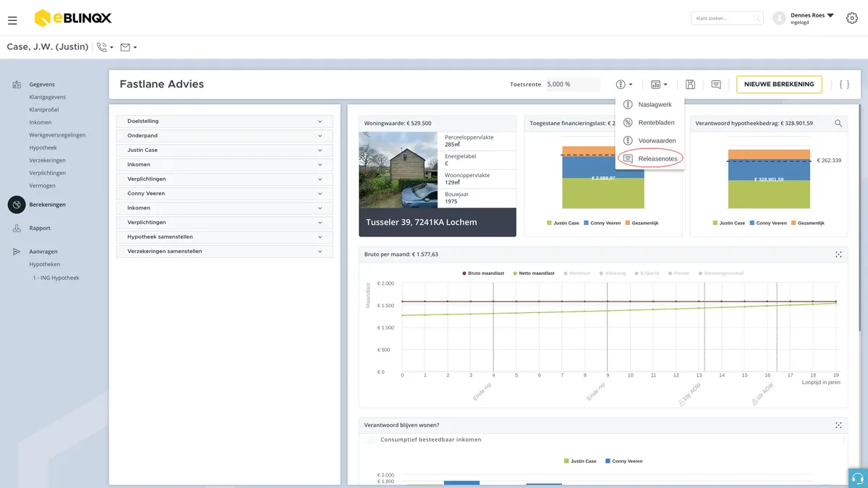The width and height of the screenshot is (868, 488).
Task: Click the Aanvragen paper plane icon
Action: click(x=17, y=252)
